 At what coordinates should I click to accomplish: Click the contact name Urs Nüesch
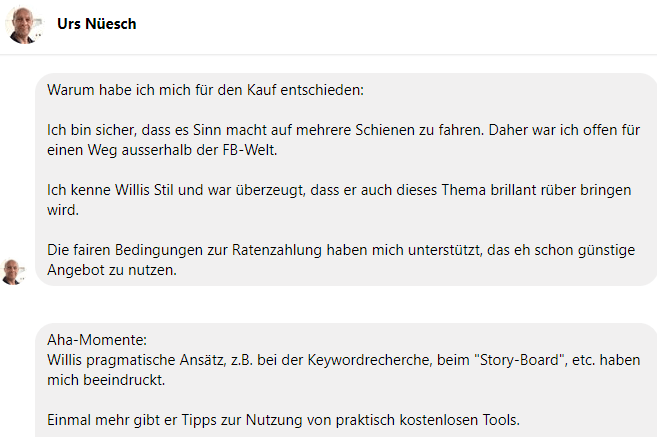(x=97, y=24)
